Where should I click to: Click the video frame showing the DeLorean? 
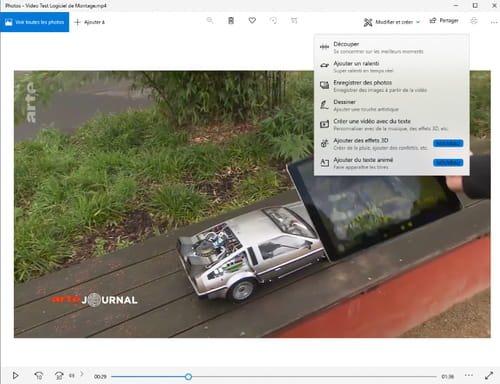[x=252, y=204]
